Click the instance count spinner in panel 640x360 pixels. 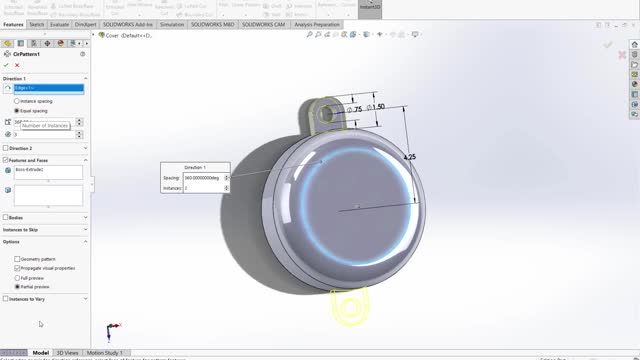point(79,134)
